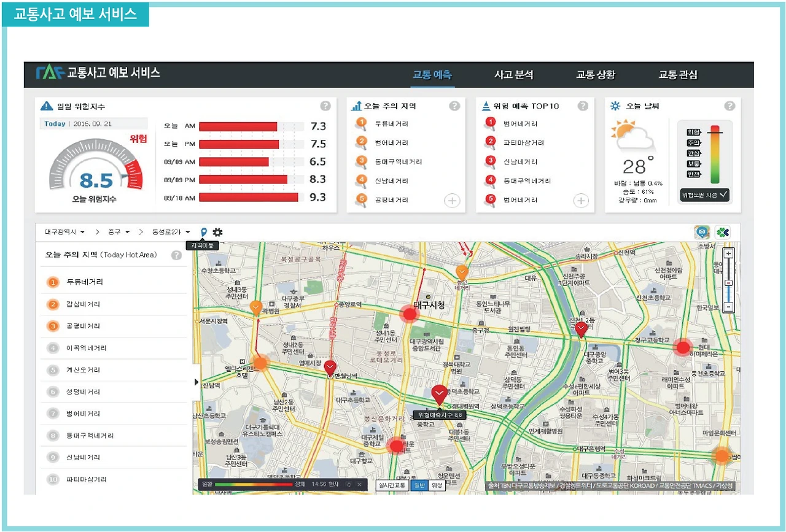The image size is (786, 532).
Task: Select 감삼네거리 in the sidebar list
Action: [x=114, y=304]
